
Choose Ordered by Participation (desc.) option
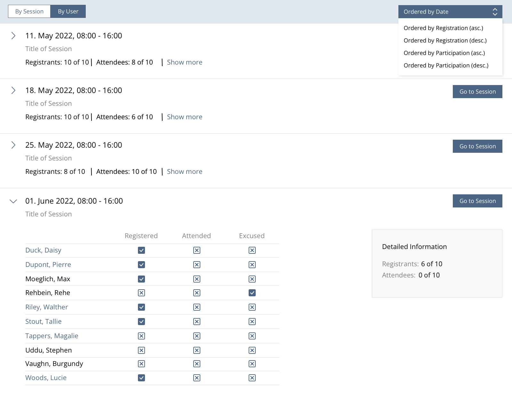point(446,66)
